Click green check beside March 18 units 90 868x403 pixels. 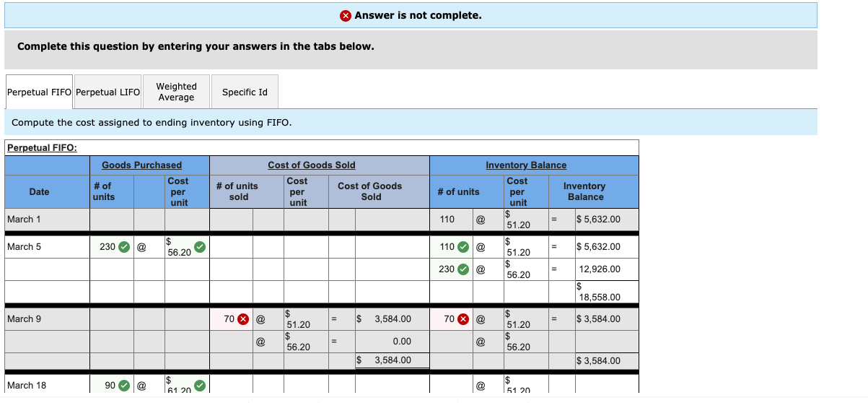point(124,386)
